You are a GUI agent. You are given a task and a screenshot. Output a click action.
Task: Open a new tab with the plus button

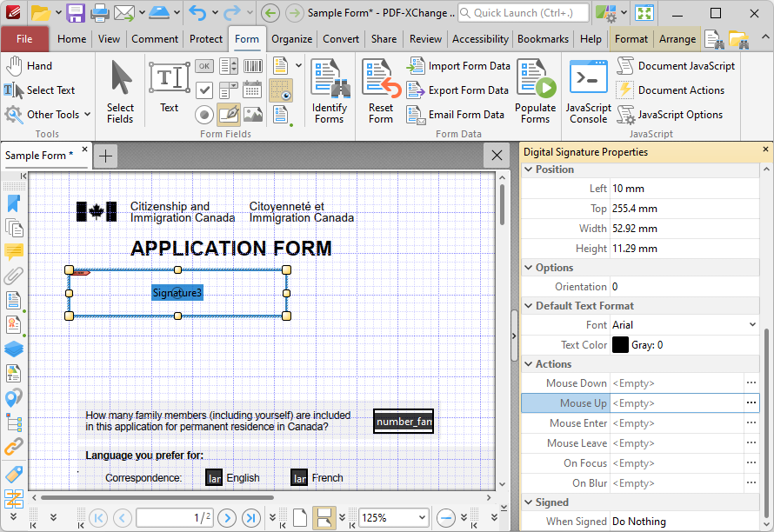tap(105, 156)
